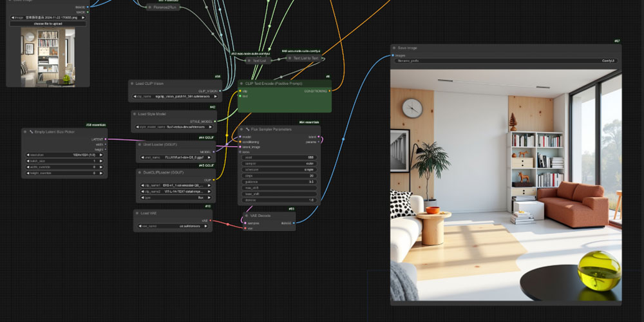Collapse the Unet Loader (GGUF) node dot
This screenshot has width=644, height=322.
(140, 144)
